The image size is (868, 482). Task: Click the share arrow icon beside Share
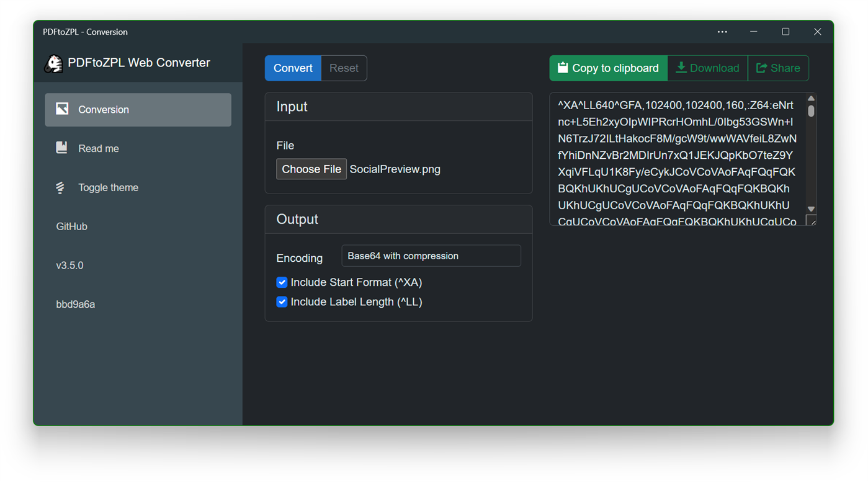758,68
